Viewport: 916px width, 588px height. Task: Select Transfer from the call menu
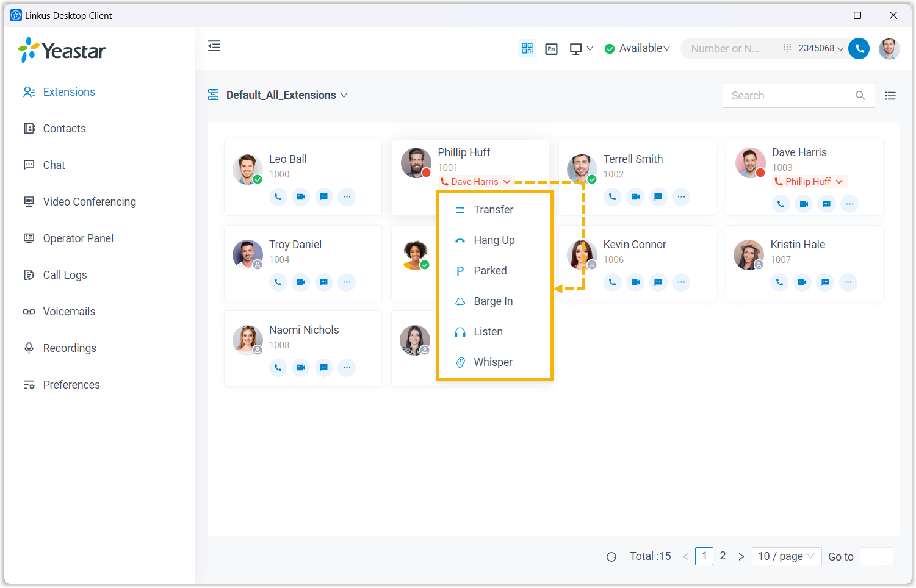(495, 210)
